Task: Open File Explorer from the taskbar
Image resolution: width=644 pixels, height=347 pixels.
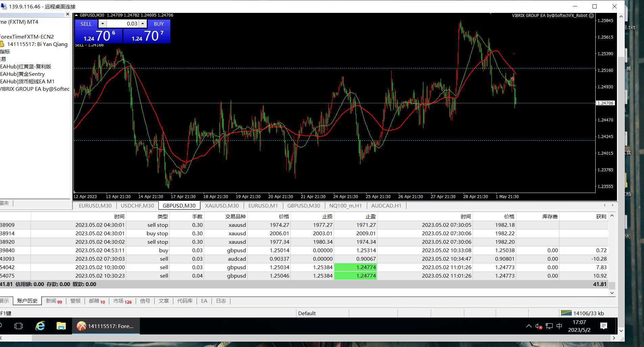Action: click(61, 326)
